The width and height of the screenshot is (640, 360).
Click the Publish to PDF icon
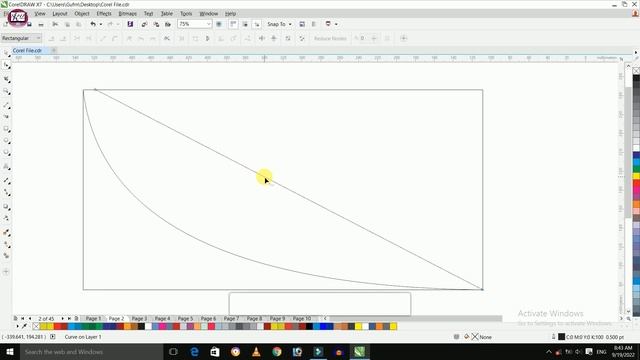point(168,24)
